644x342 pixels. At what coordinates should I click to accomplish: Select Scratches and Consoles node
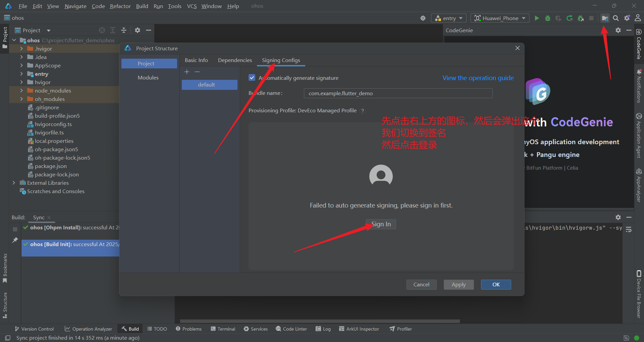click(56, 191)
